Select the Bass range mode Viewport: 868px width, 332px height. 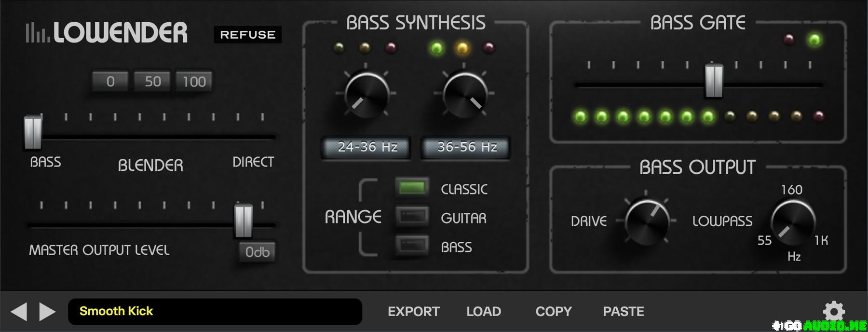[412, 246]
